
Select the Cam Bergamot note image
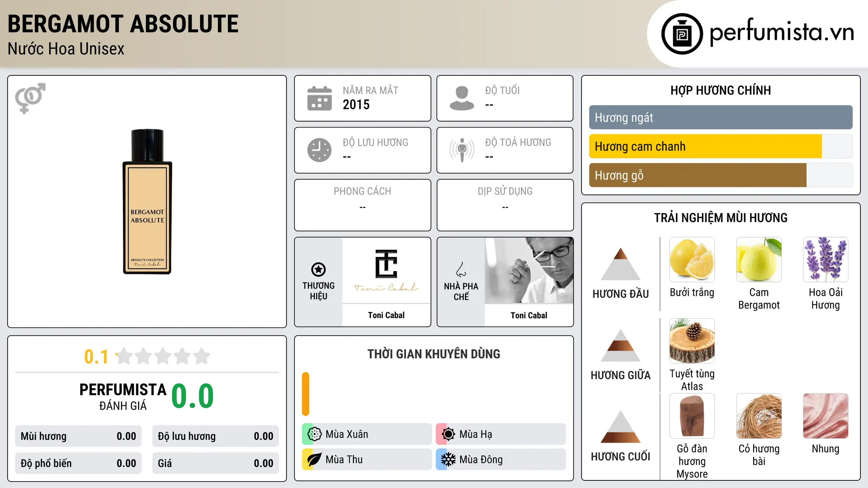pos(759,260)
